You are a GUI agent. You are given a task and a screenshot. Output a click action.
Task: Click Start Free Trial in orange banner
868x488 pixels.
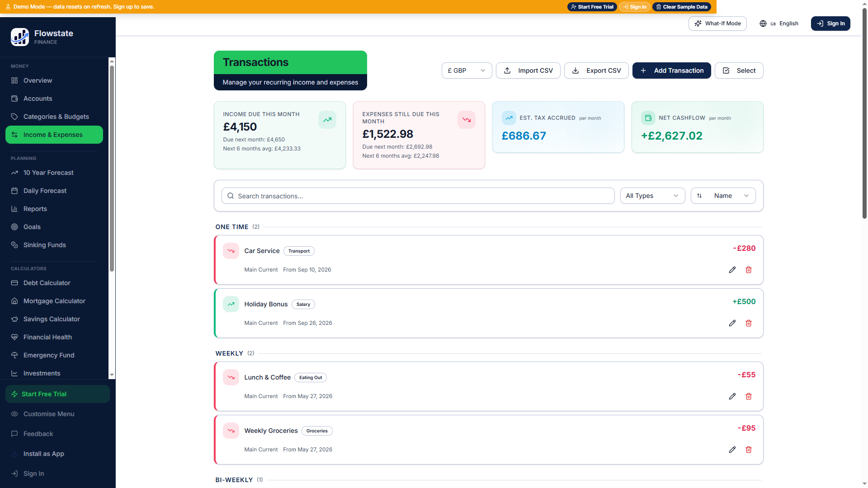(592, 7)
